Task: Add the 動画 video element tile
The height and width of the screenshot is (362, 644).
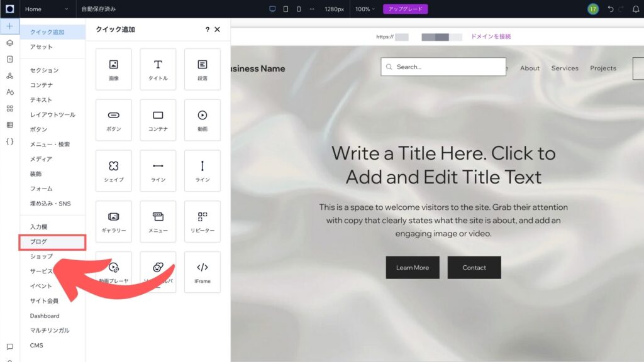Action: pos(203,120)
